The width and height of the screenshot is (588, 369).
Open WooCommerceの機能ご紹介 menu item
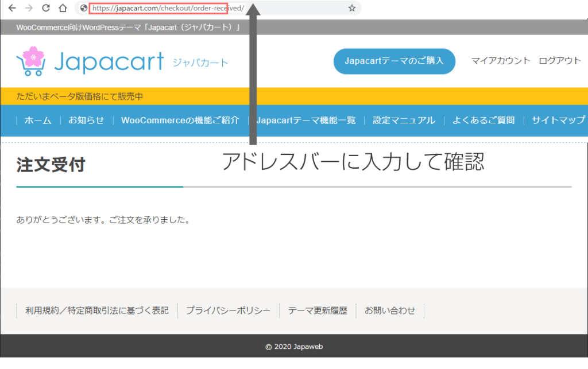pyautogui.click(x=180, y=121)
